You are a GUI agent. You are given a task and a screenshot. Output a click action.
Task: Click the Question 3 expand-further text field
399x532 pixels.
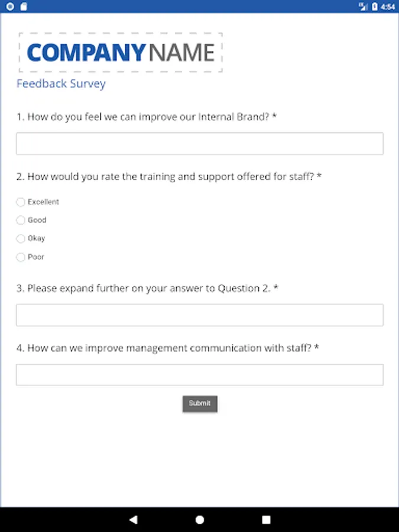(x=199, y=315)
